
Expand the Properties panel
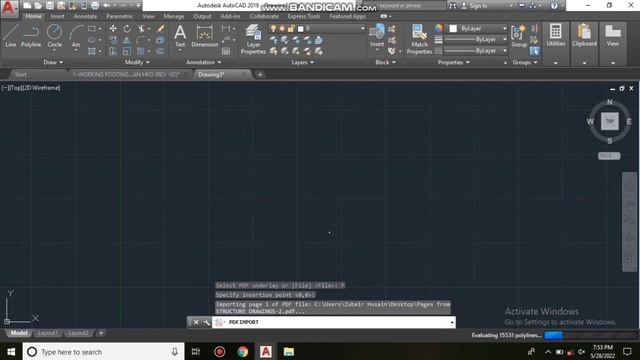[453, 62]
